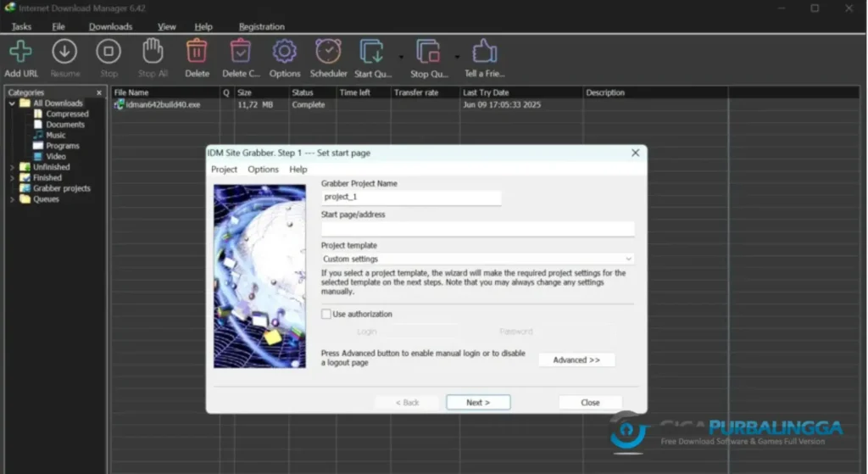The image size is (868, 474).
Task: Select Grabber projects in categories
Action: click(x=61, y=188)
